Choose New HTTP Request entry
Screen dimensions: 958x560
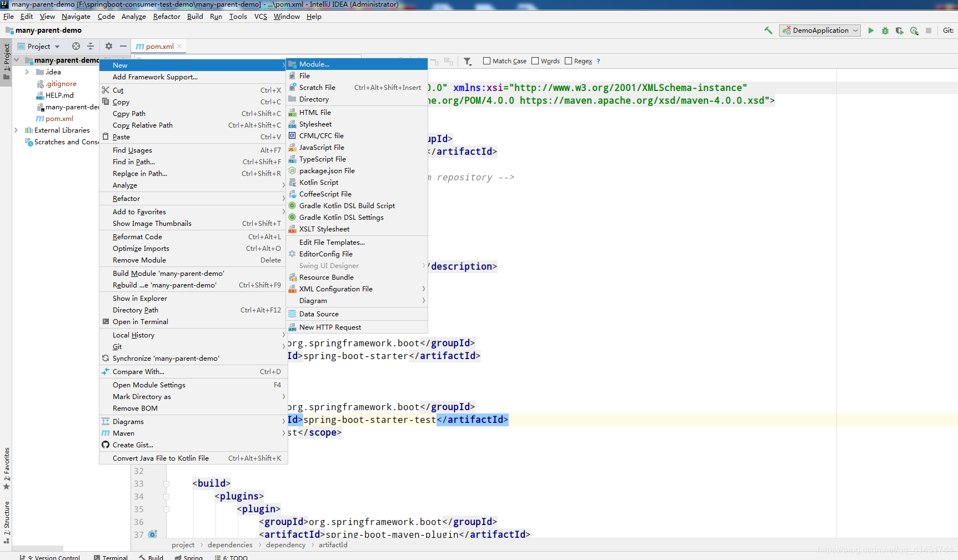357,327
